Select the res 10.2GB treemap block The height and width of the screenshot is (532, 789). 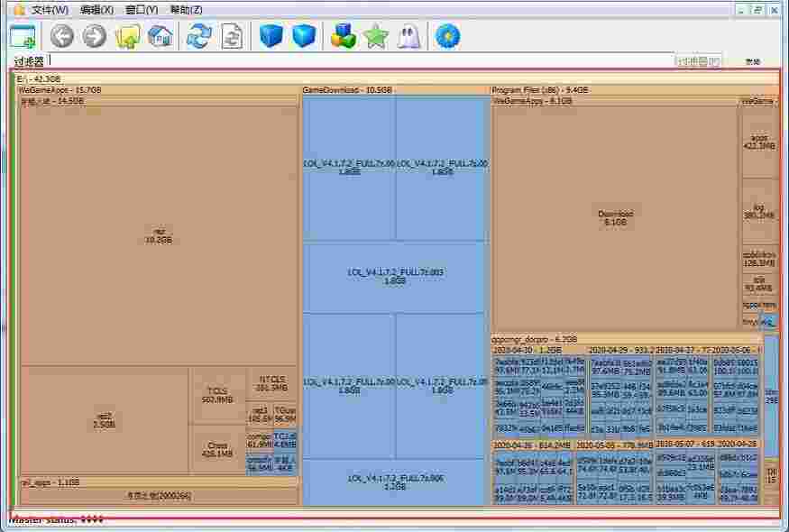click(x=159, y=236)
